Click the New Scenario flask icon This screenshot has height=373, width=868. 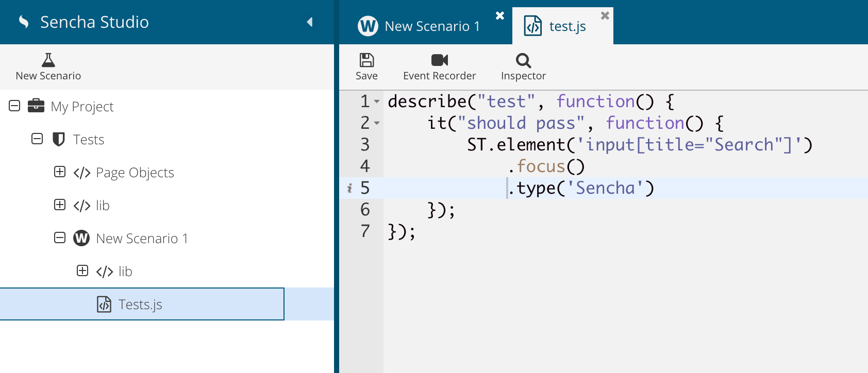coord(48,60)
